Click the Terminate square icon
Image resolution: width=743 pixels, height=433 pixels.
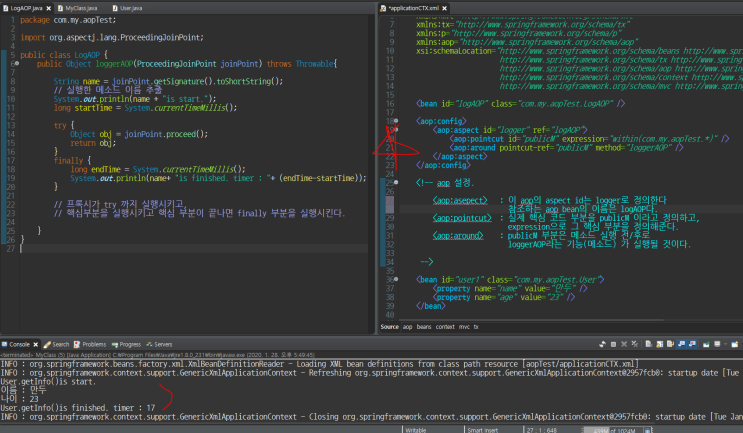coord(613,344)
